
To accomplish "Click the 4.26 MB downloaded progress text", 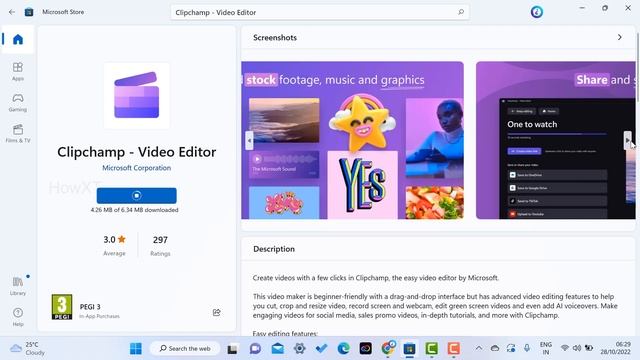I will (x=135, y=210).
